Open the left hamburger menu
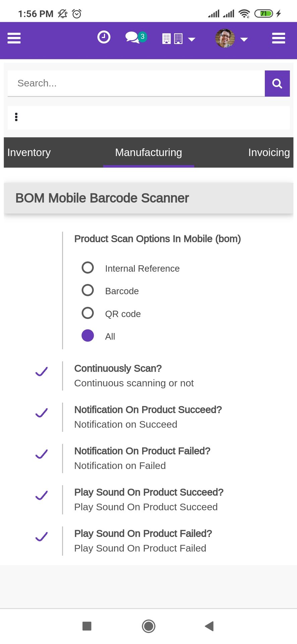Image resolution: width=297 pixels, height=644 pixels. [x=14, y=38]
